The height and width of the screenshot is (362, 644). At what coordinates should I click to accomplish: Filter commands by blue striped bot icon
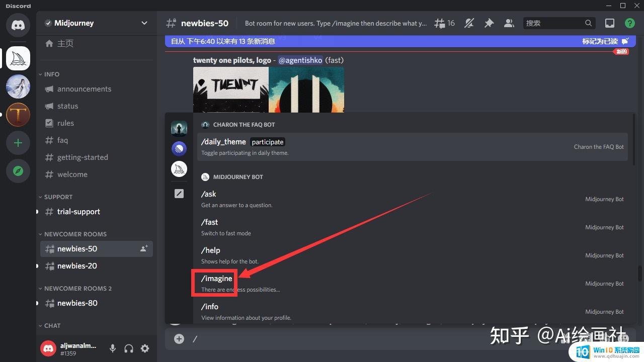179,148
